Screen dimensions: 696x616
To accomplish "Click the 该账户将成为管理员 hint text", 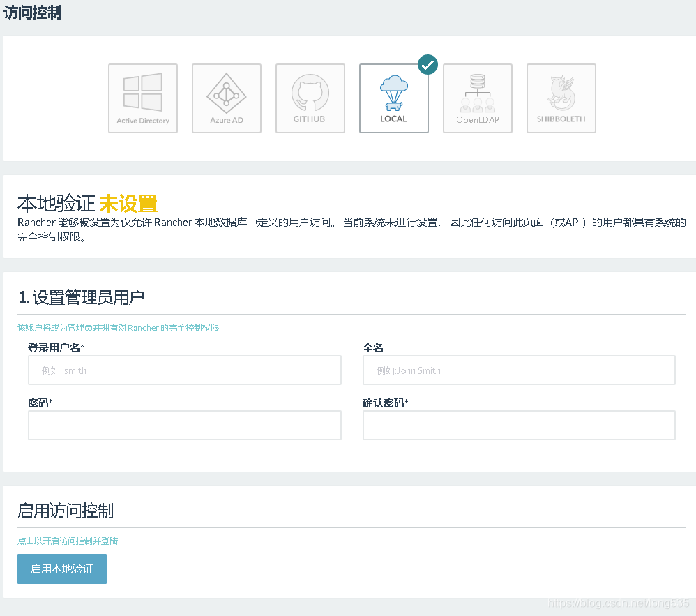I will tap(119, 327).
